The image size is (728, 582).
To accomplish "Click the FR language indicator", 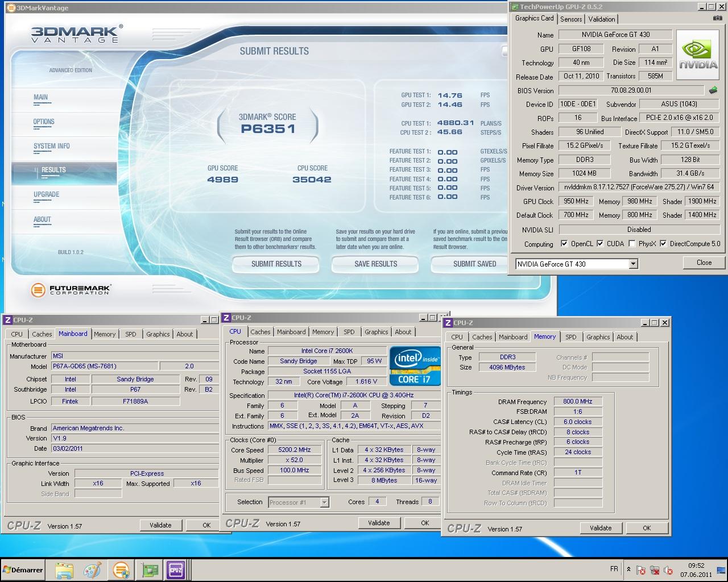I will click(x=614, y=569).
